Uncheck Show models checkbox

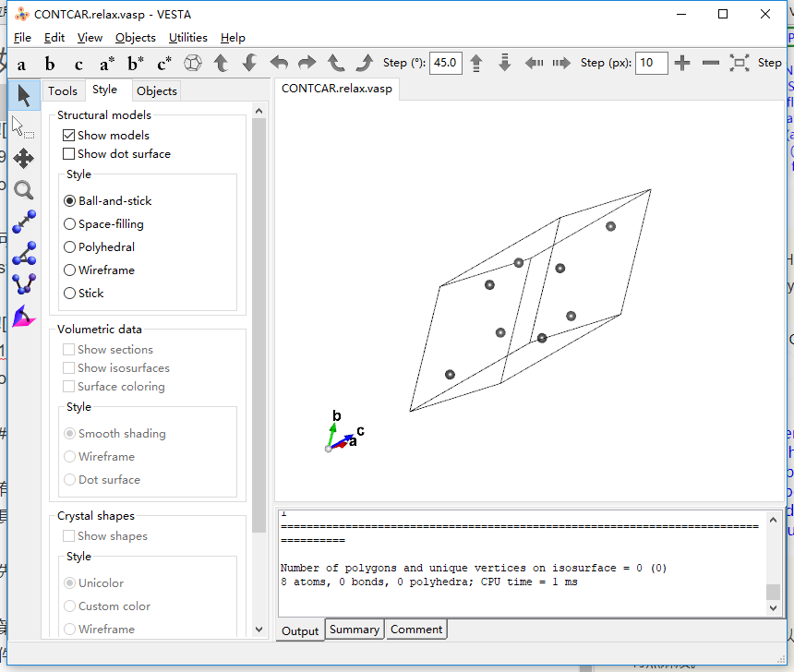coord(68,135)
